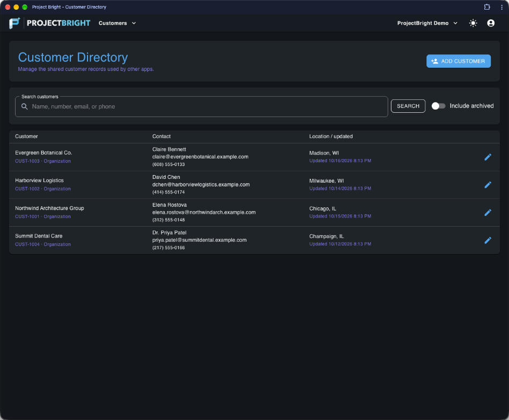Click the ADD CUSTOMER button
The width and height of the screenshot is (509, 420).
[459, 61]
